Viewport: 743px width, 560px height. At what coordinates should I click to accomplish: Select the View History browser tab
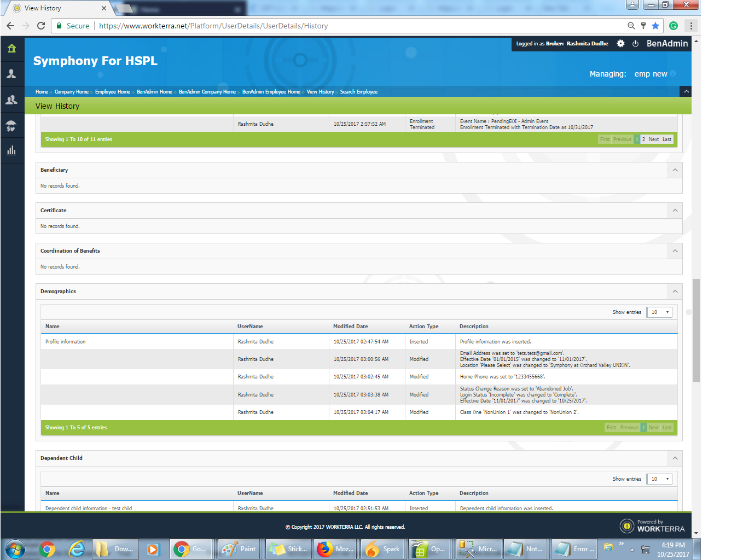coord(57,8)
